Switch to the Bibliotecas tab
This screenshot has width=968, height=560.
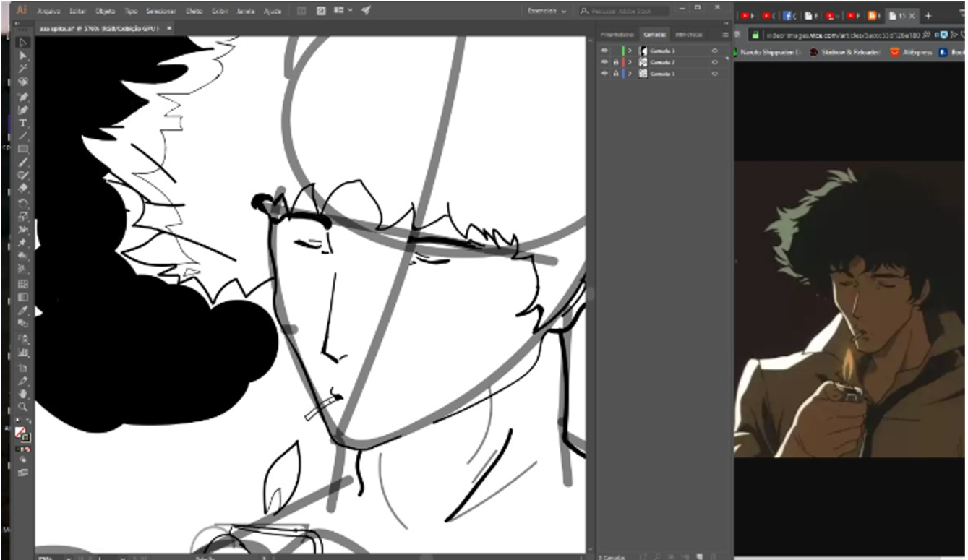(x=689, y=35)
